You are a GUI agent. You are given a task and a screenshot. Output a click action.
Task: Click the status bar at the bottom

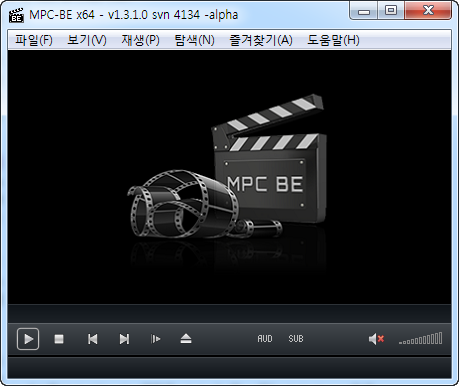[x=229, y=368]
